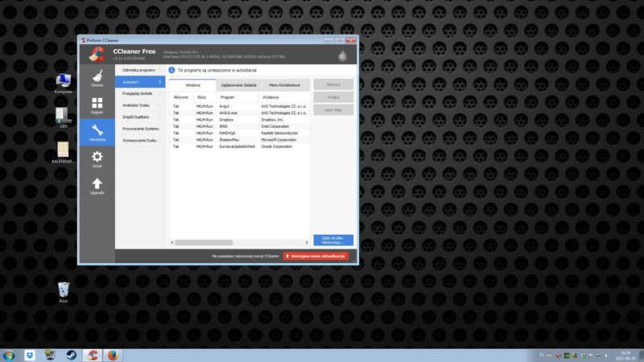Click the taskbar clock
This screenshot has width=644, height=362.
click(x=625, y=356)
